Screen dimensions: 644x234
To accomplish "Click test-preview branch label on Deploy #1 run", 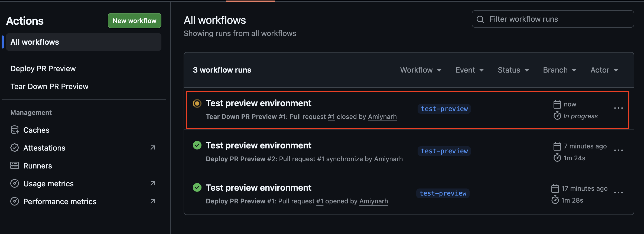I will tap(443, 193).
